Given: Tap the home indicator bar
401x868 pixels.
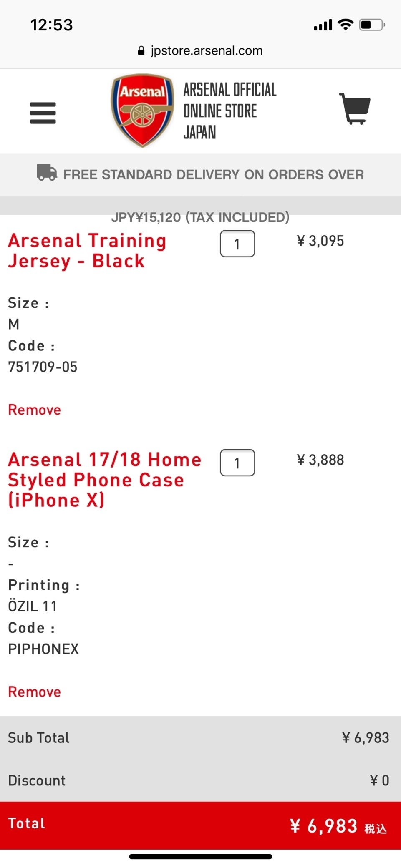Looking at the screenshot, I should tap(200, 857).
